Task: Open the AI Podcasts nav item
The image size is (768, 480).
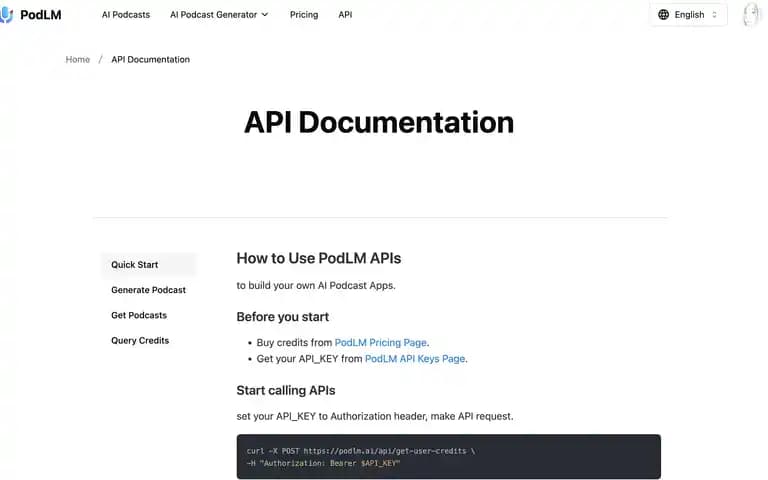Action: [126, 15]
